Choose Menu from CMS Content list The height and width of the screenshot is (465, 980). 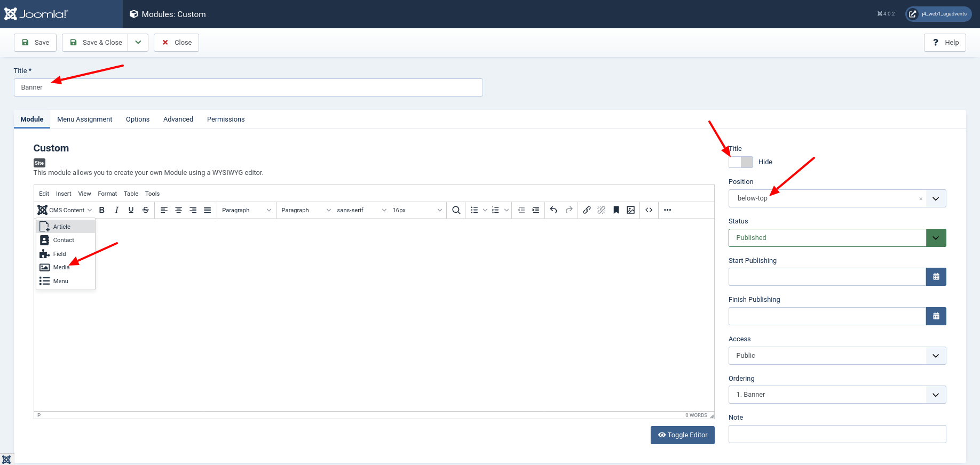click(x=66, y=281)
